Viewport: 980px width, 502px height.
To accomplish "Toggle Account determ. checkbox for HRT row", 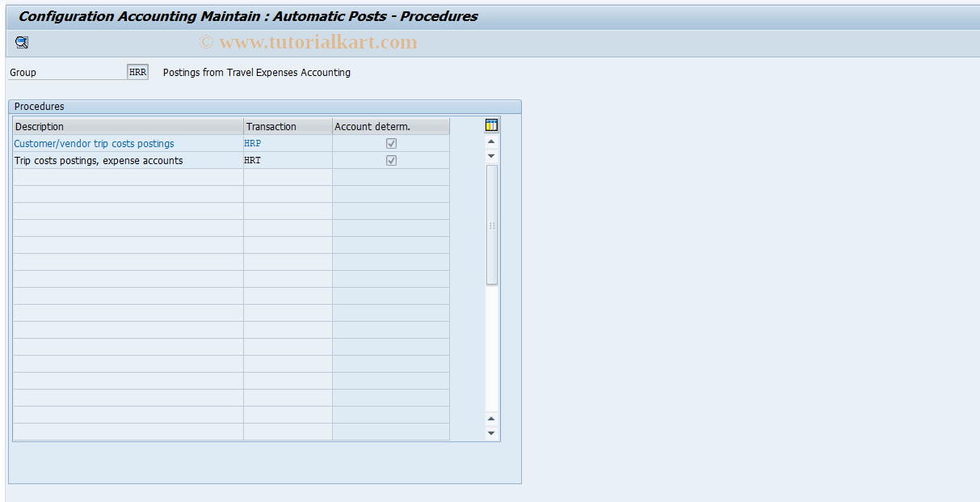I will pyautogui.click(x=391, y=161).
